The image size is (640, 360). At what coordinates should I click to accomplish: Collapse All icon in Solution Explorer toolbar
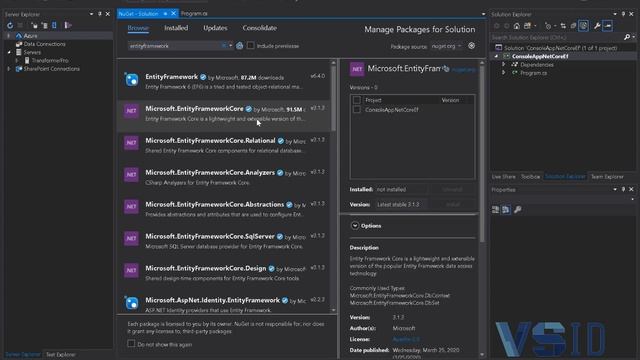pos(573,26)
